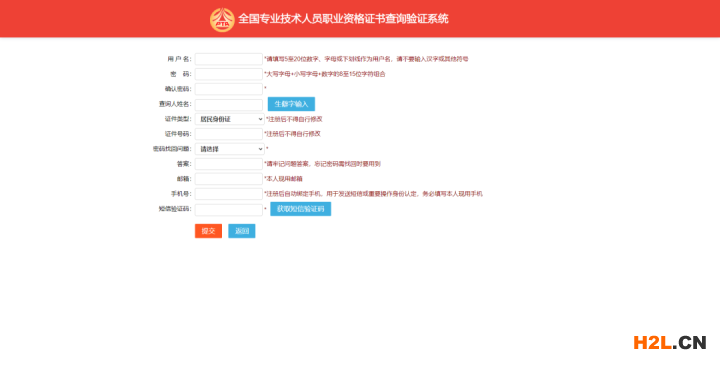720x365 pixels.
Task: Click the 密码找回问题 label
Action: [x=172, y=149]
